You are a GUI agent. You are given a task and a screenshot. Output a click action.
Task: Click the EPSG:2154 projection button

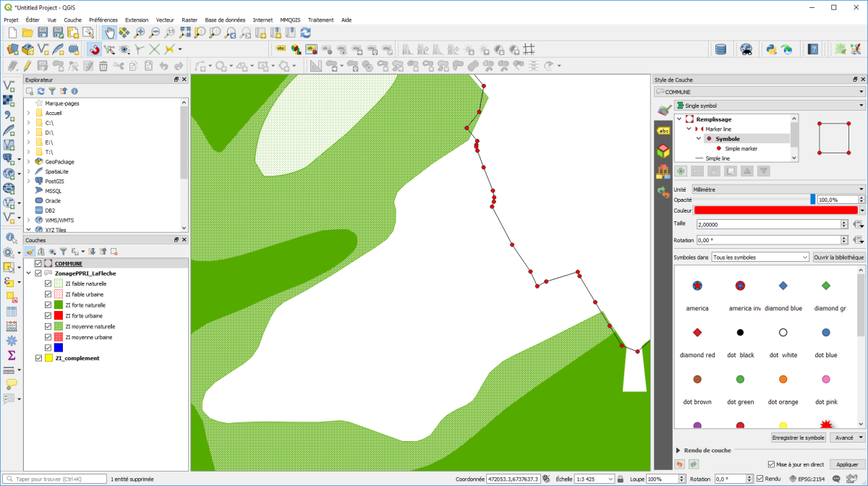[x=807, y=479]
